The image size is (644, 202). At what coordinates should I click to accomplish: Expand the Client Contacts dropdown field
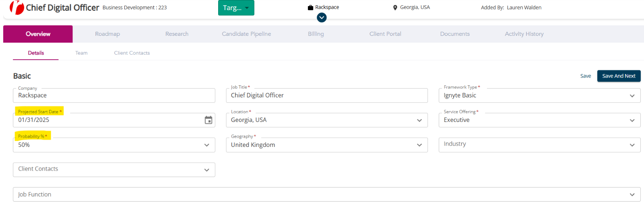tap(114, 169)
